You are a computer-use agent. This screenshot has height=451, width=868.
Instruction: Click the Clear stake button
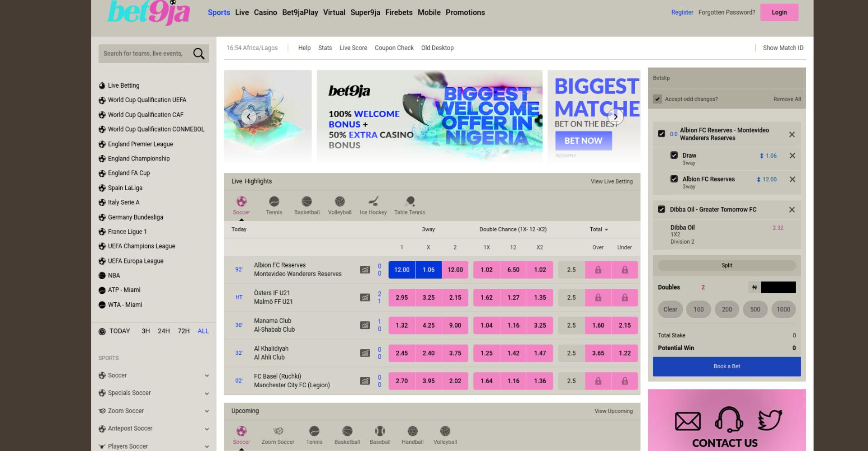point(670,310)
